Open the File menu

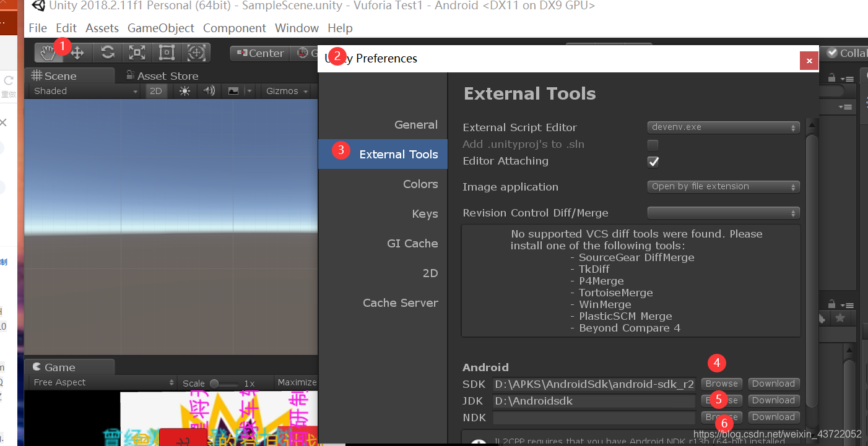(x=38, y=28)
